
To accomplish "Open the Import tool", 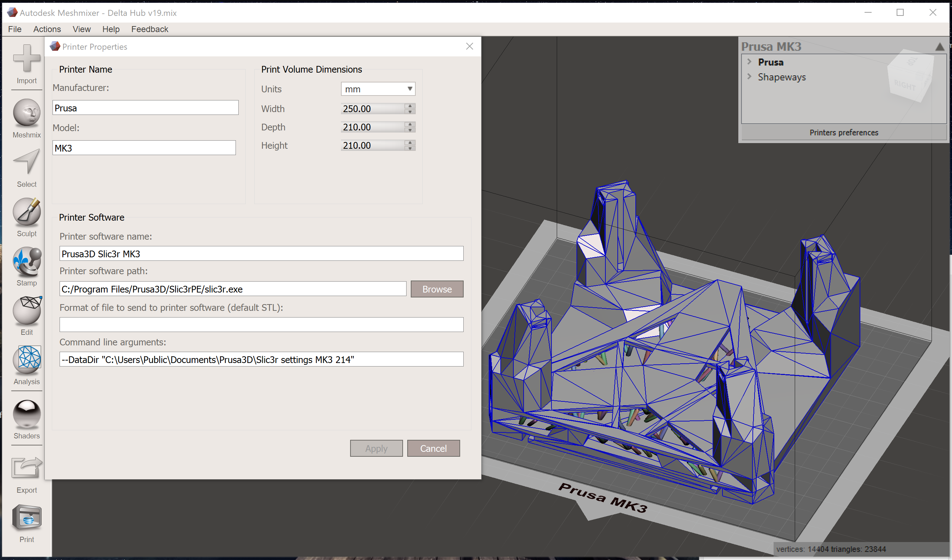I will pyautogui.click(x=26, y=64).
